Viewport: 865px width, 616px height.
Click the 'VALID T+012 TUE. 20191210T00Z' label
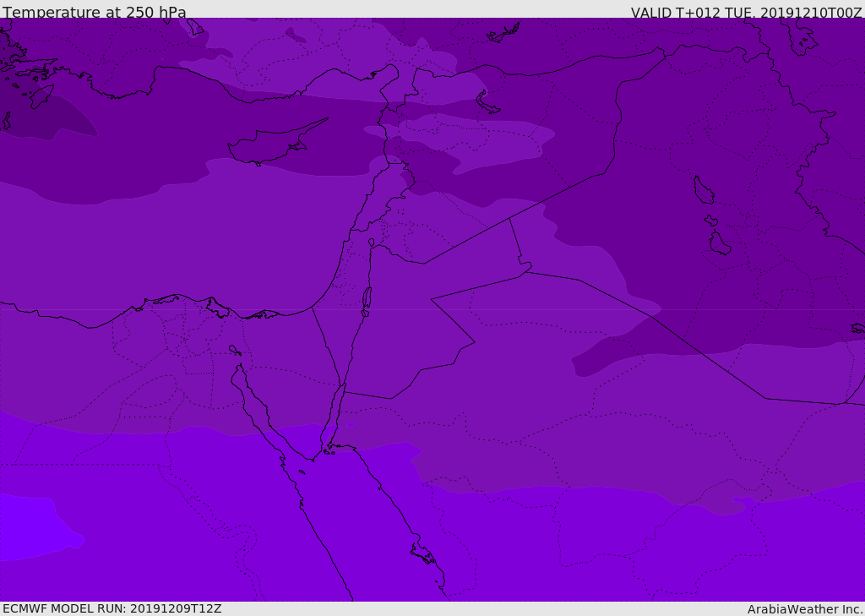coord(747,12)
